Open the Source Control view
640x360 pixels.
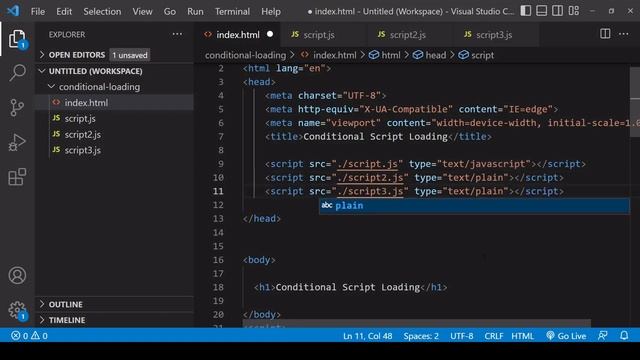pyautogui.click(x=17, y=108)
